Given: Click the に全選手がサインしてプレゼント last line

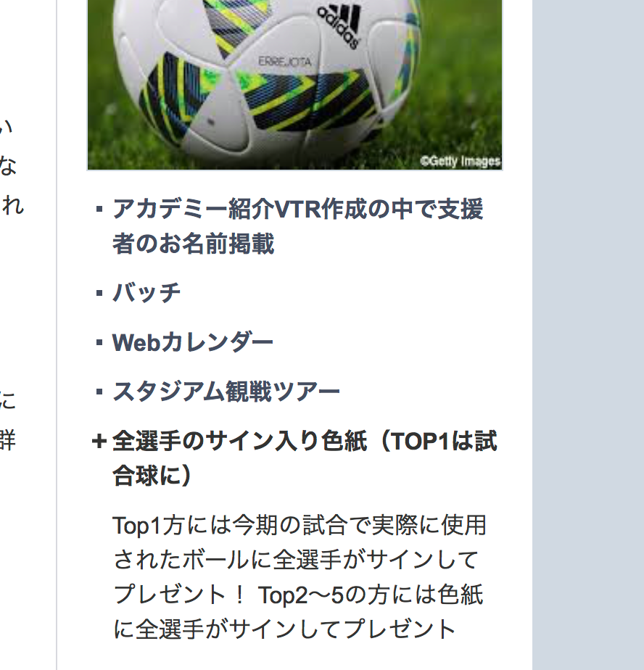Looking at the screenshot, I should 284,629.
